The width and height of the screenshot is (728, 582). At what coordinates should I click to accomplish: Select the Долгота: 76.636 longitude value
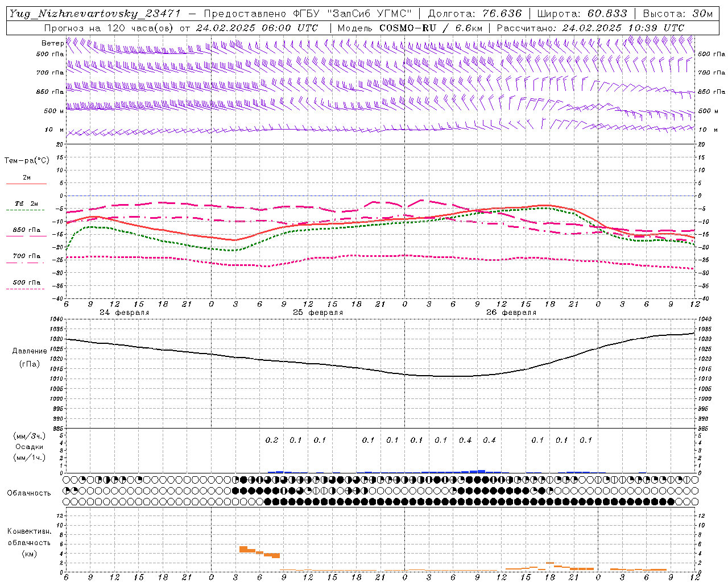pyautogui.click(x=474, y=14)
